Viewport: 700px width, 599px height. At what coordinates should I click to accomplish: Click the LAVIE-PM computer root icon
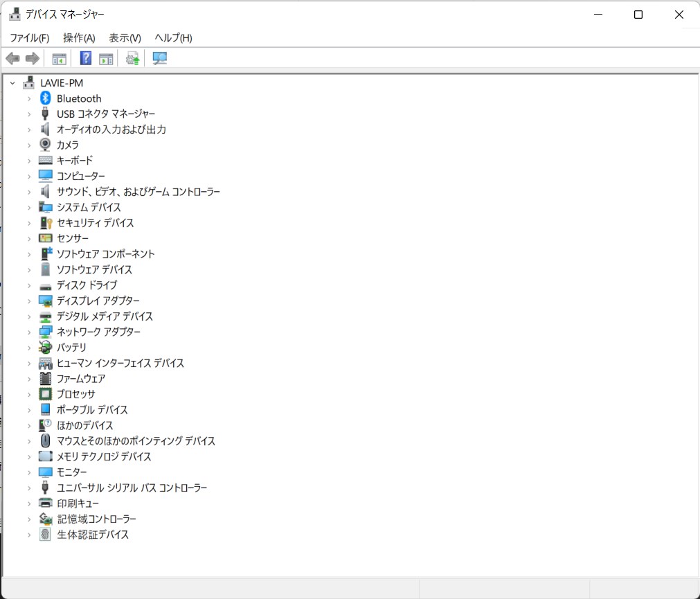[x=28, y=82]
